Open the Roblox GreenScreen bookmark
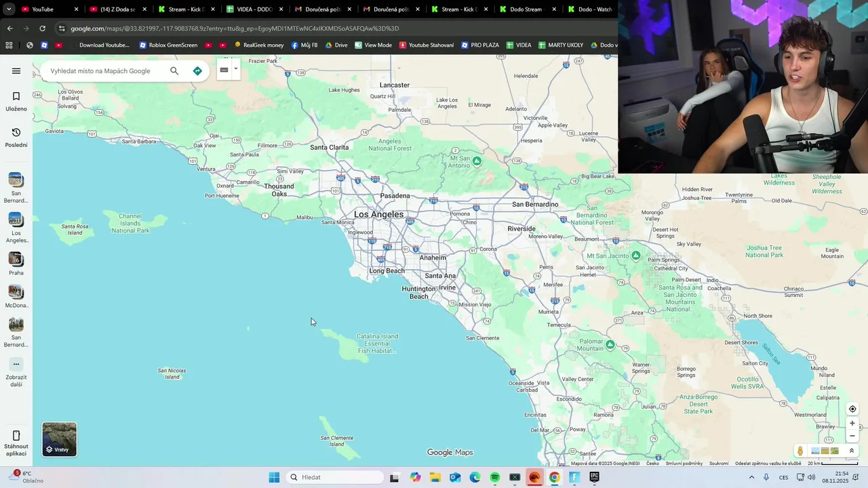 pos(168,45)
